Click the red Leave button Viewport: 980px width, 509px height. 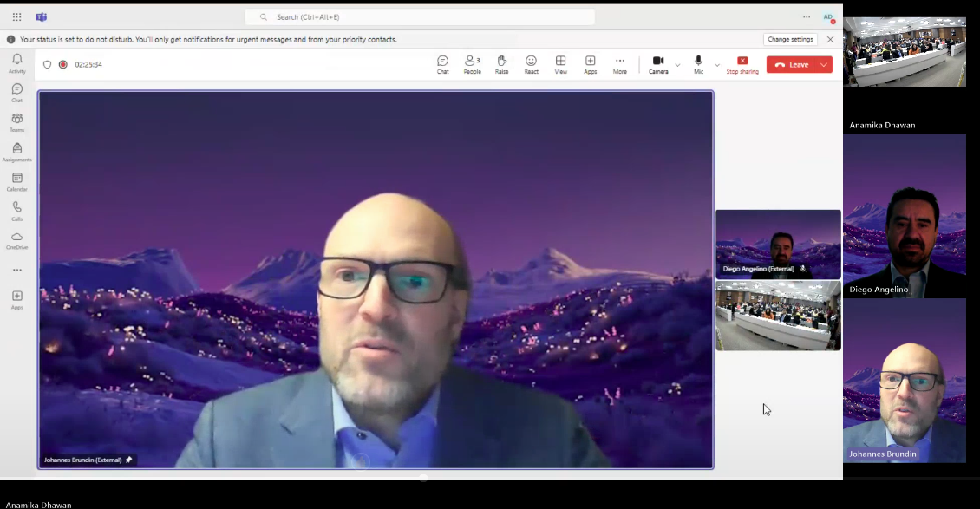792,65
